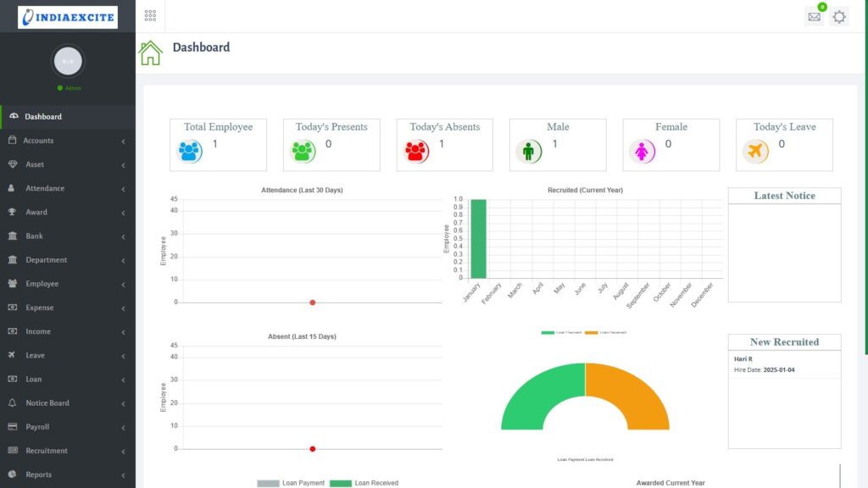Click the mail envelope notification icon
Screen dimensions: 868x488
[814, 17]
